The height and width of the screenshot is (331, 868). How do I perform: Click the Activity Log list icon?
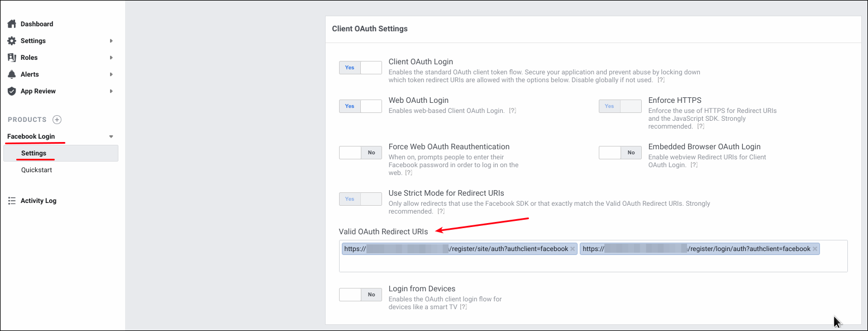click(12, 201)
